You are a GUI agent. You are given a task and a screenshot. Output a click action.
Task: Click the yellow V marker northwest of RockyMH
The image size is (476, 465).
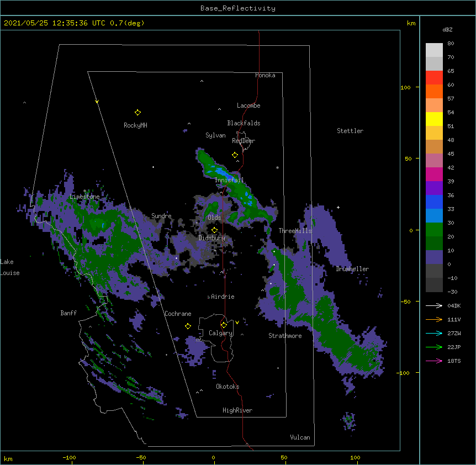pyautogui.click(x=97, y=102)
